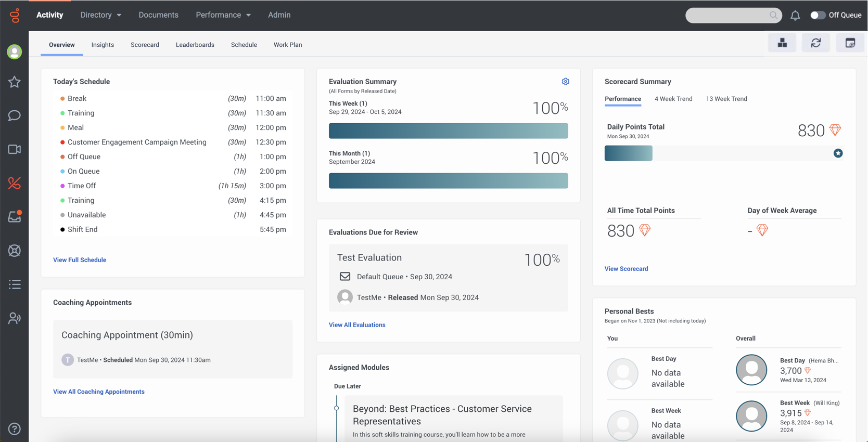
Task: Open the help question mark icon
Action: (15, 428)
